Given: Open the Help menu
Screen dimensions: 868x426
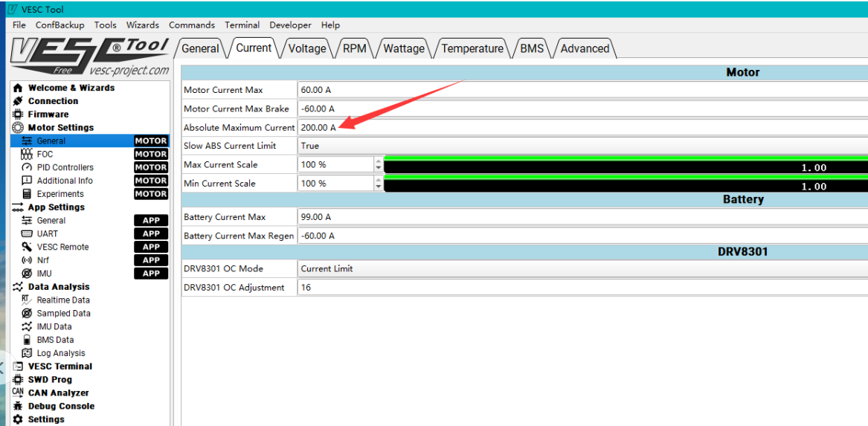Looking at the screenshot, I should point(330,25).
